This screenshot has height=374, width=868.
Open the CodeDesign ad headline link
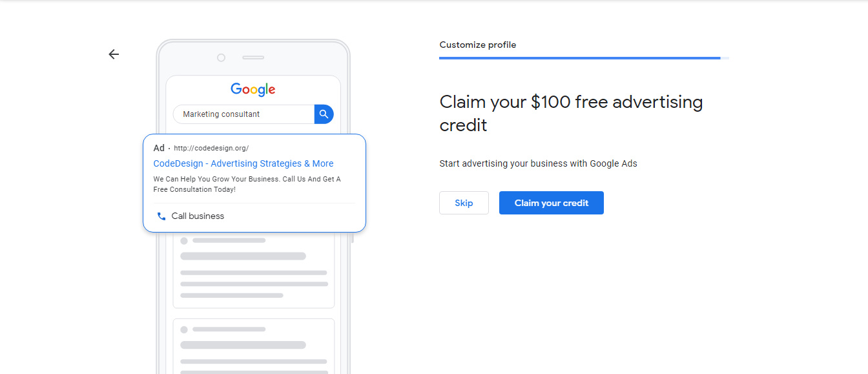243,163
